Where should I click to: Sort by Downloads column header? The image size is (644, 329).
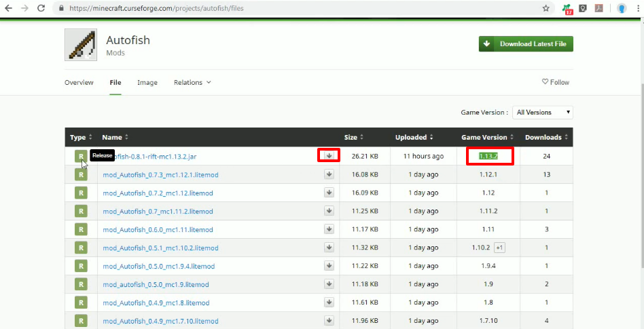click(546, 138)
